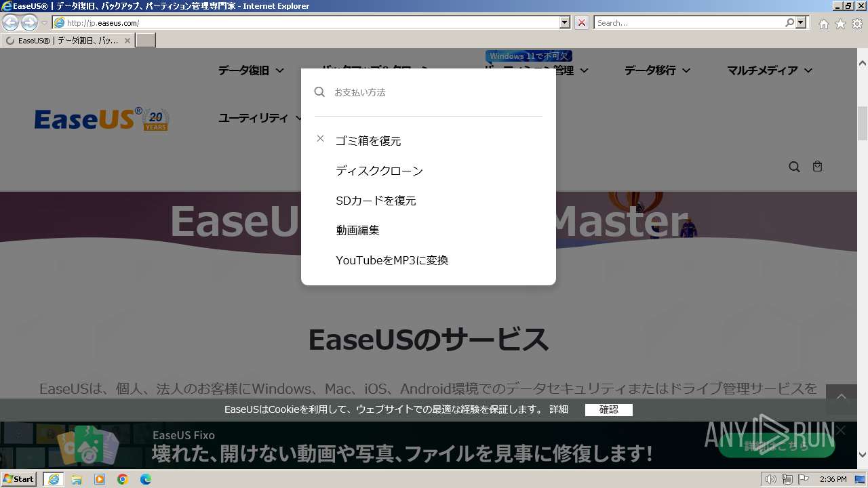
Task: Click the IE Back navigation arrow
Action: (10, 23)
